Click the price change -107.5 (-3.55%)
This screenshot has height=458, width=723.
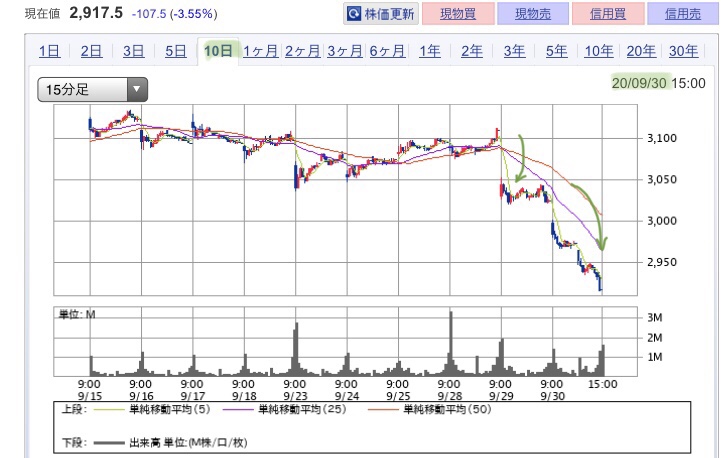174,14
